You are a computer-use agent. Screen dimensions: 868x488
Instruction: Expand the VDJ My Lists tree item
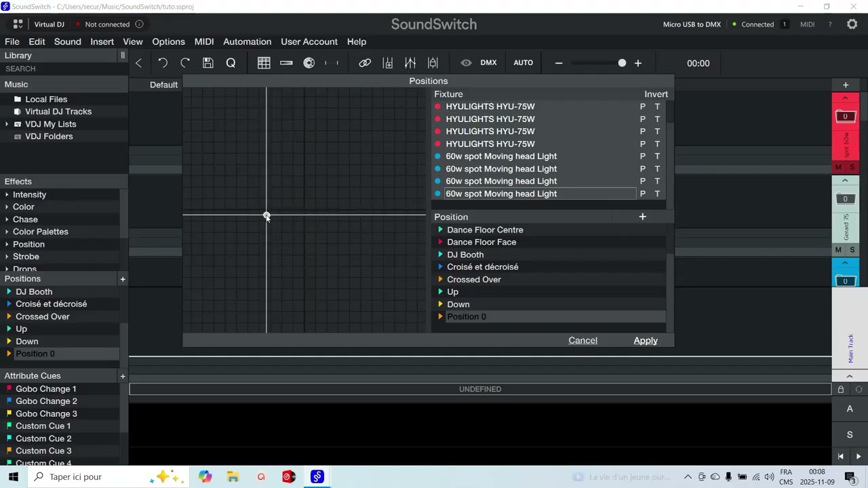click(x=7, y=124)
